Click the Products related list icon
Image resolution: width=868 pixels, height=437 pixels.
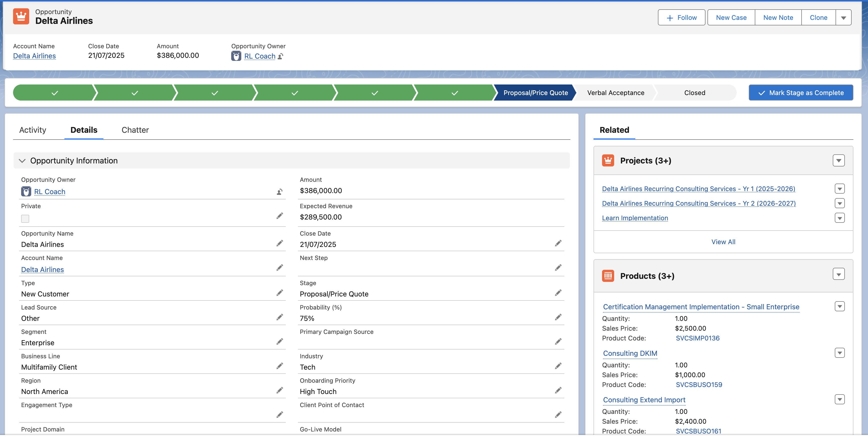pyautogui.click(x=608, y=276)
